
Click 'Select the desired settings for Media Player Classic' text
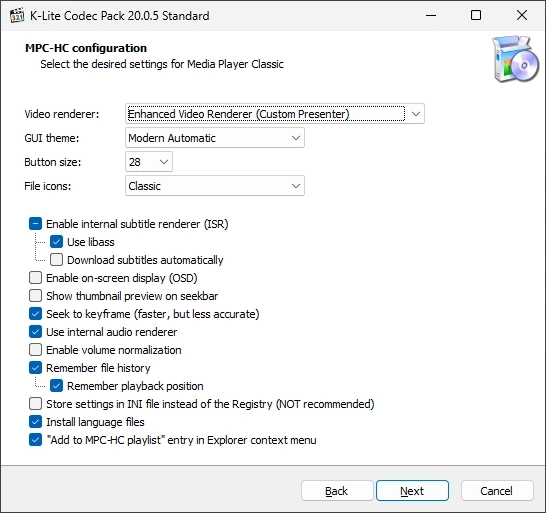pos(162,64)
